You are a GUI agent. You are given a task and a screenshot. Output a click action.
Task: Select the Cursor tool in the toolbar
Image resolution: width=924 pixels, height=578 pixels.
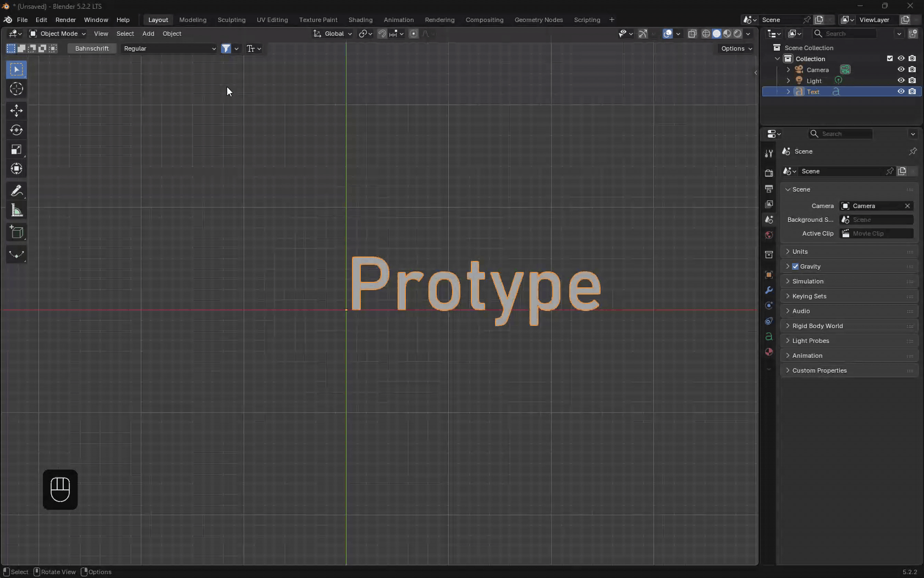coord(16,89)
